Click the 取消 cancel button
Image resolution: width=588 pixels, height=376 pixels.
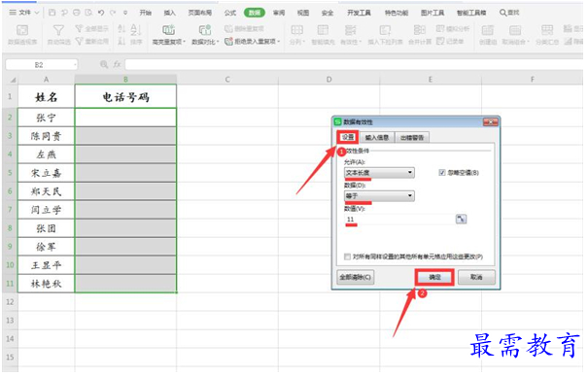[476, 277]
